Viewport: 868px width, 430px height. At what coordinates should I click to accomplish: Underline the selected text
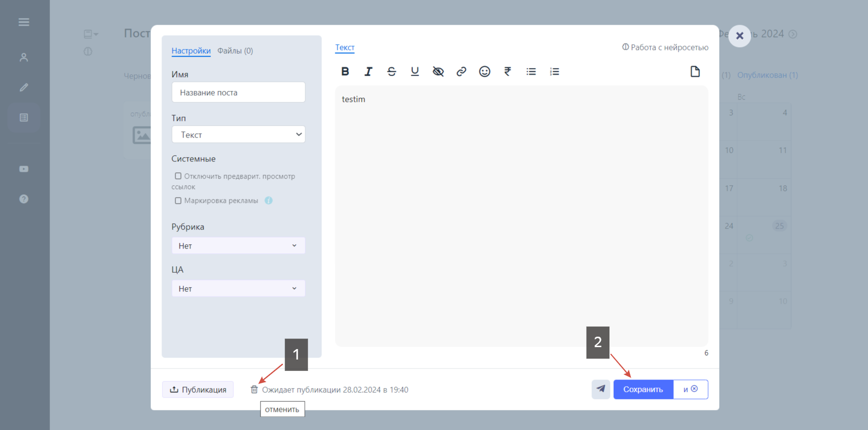[415, 71]
